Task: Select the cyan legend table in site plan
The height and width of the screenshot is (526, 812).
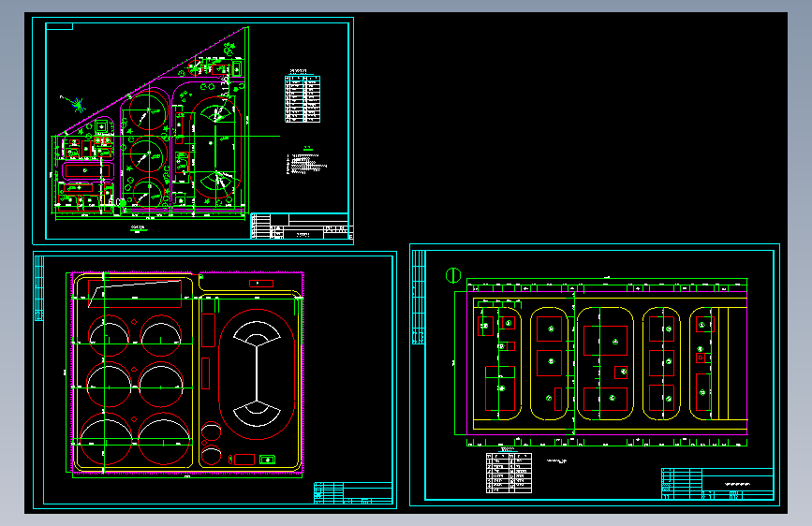Action: 303,99
